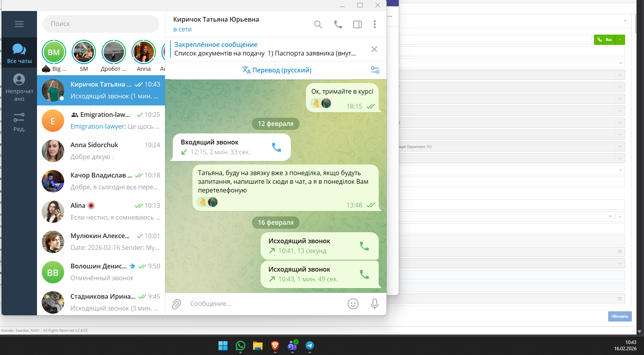
Task: Click the "16 февраля" date badge
Action: pos(276,222)
